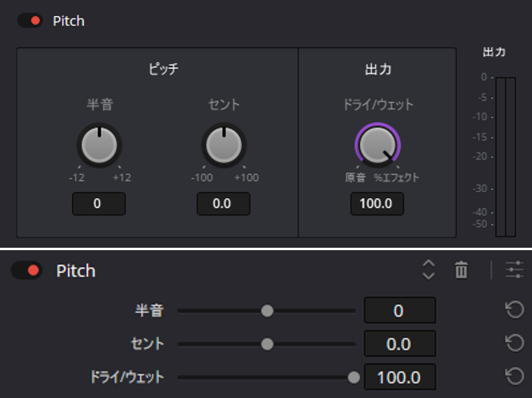Image resolution: width=532 pixels, height=398 pixels.
Task: Click the セント 0.0 field under the knob
Action: click(x=223, y=204)
